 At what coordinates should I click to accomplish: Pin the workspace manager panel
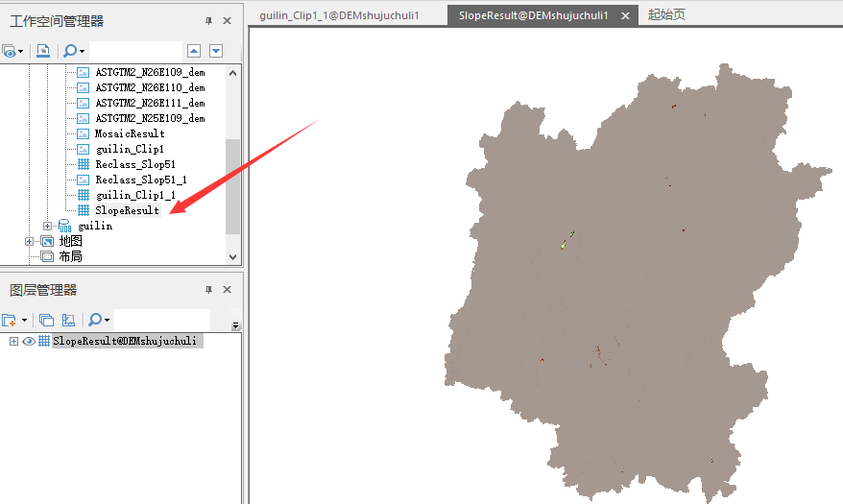208,21
